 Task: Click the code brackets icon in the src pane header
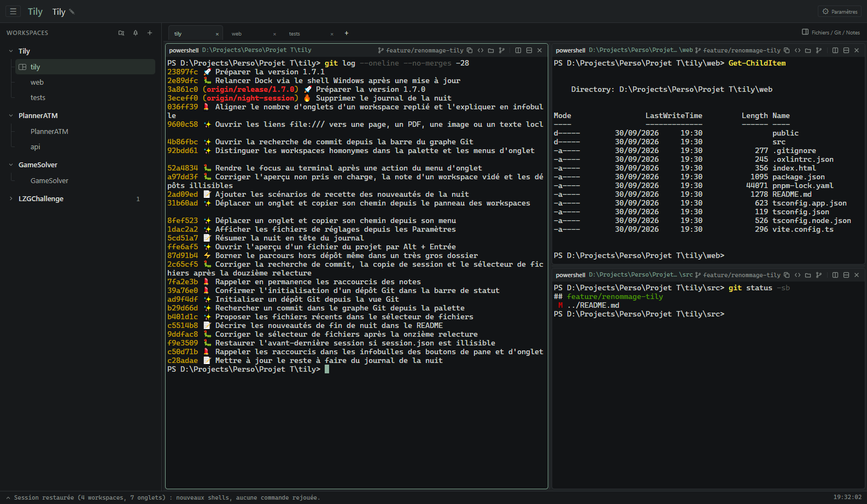click(798, 275)
